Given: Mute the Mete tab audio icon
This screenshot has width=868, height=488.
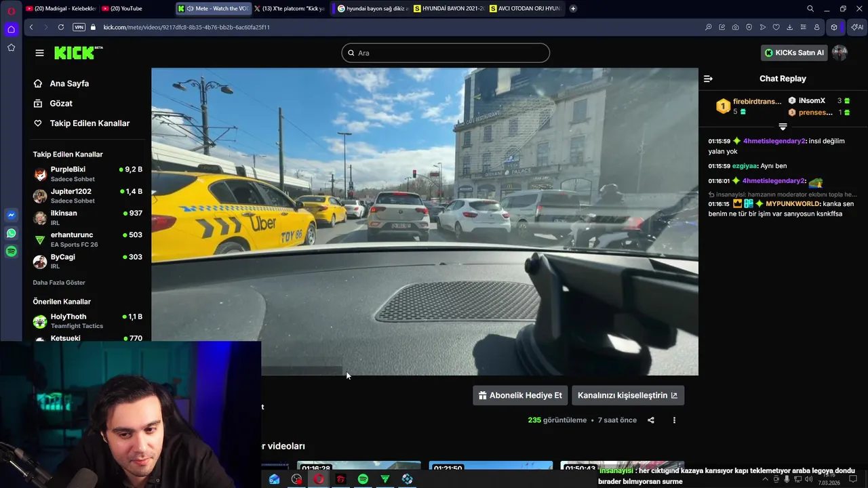Looking at the screenshot, I should pyautogui.click(x=190, y=9).
